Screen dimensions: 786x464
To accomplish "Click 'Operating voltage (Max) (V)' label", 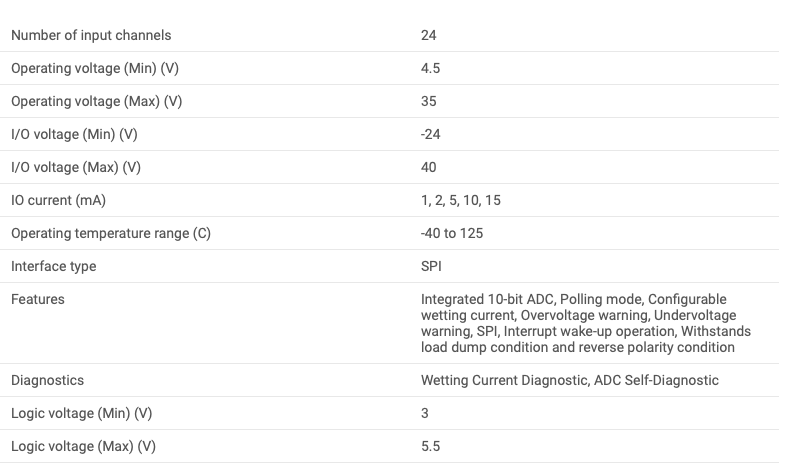I will tap(96, 102).
